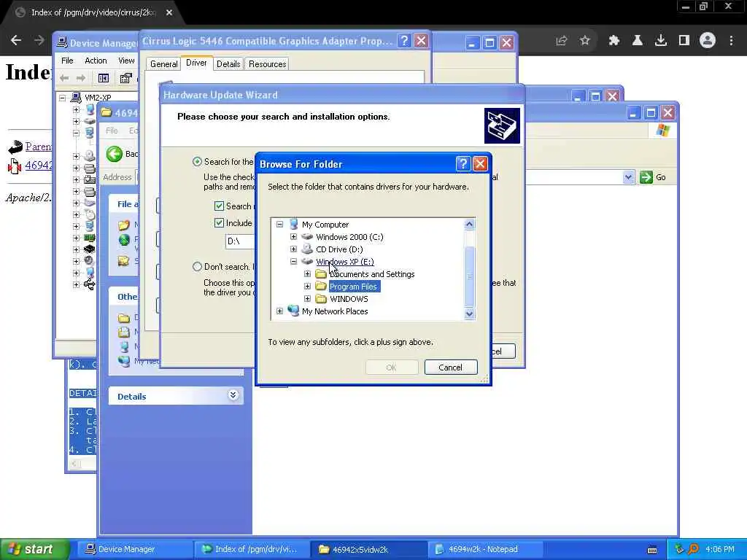
Task: Switch to 4694w2k - Notepad taskbar button
Action: click(x=485, y=549)
